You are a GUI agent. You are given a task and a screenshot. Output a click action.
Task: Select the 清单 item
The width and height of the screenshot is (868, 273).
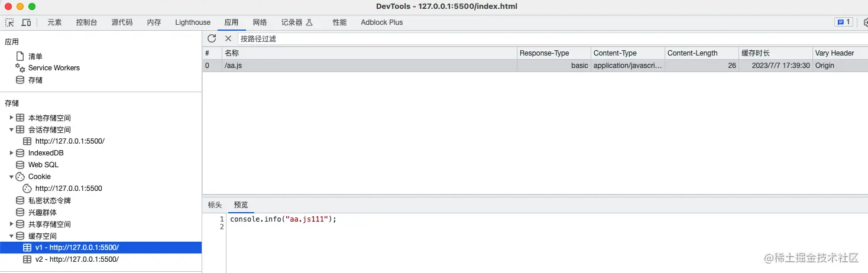click(35, 56)
